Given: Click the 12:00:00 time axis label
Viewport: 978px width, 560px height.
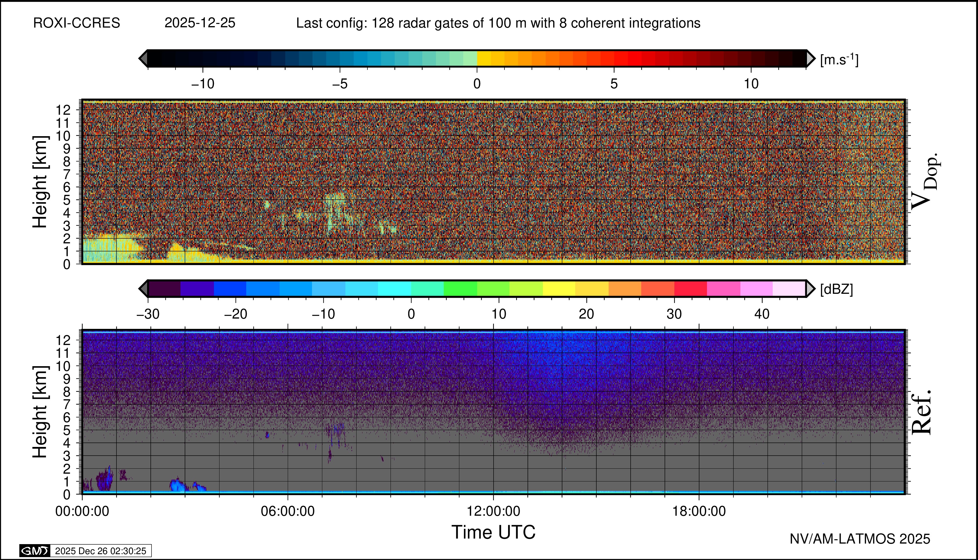Looking at the screenshot, I should [493, 511].
